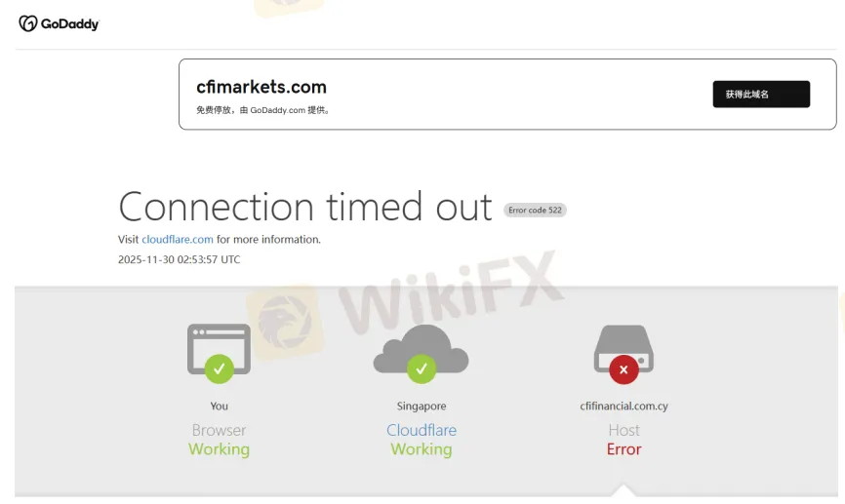Open the cloudflare.com link
The height and width of the screenshot is (504, 845).
pos(178,239)
